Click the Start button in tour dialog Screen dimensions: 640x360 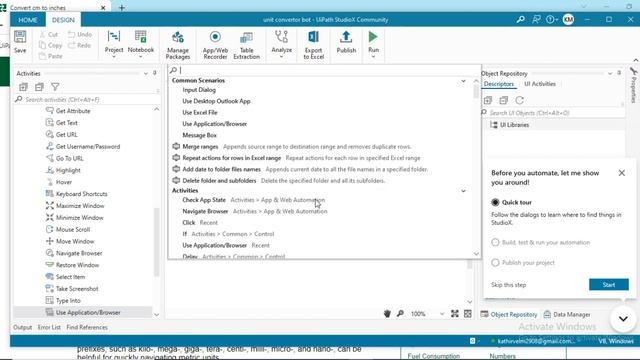[x=609, y=284]
